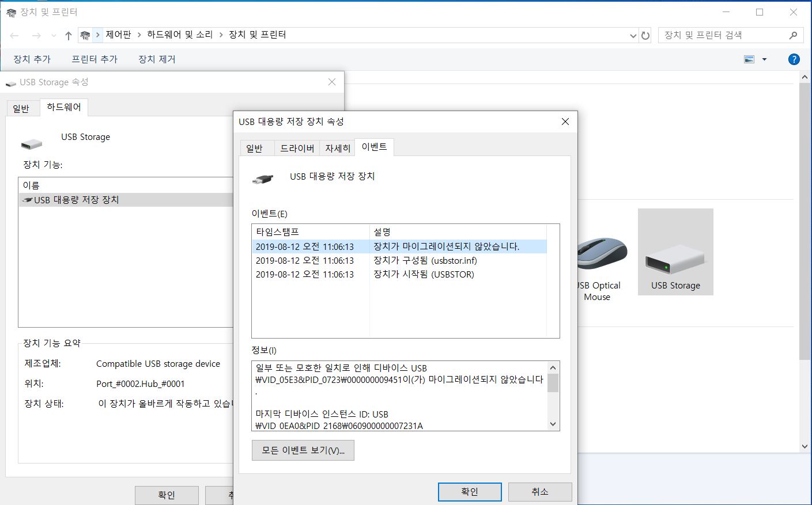Refresh the Devices and Printers view

[x=645, y=36]
